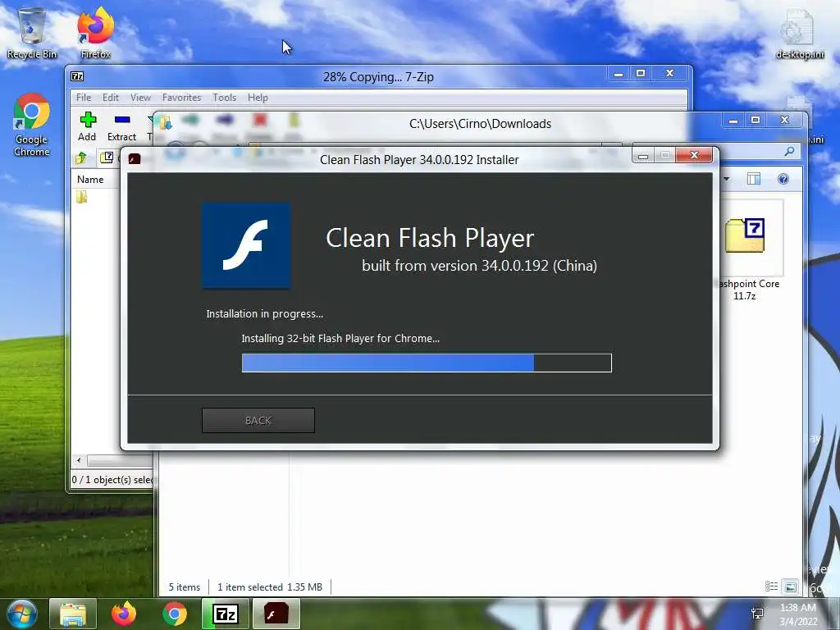Open the Recycle Bin desktop icon
This screenshot has width=840, height=630.
tap(32, 33)
